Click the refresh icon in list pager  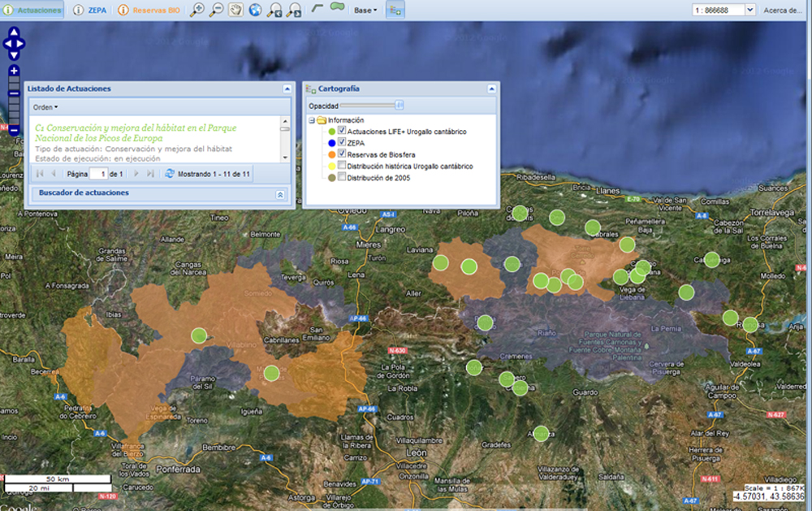169,174
